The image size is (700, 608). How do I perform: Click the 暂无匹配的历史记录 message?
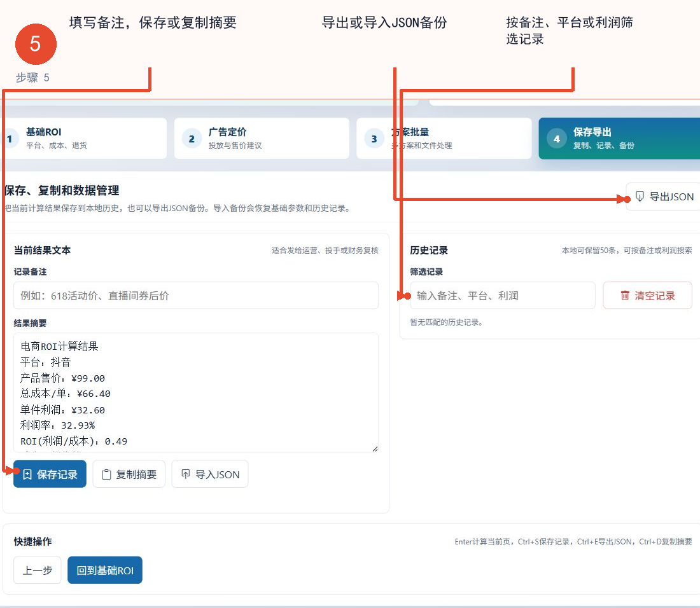[x=447, y=322]
